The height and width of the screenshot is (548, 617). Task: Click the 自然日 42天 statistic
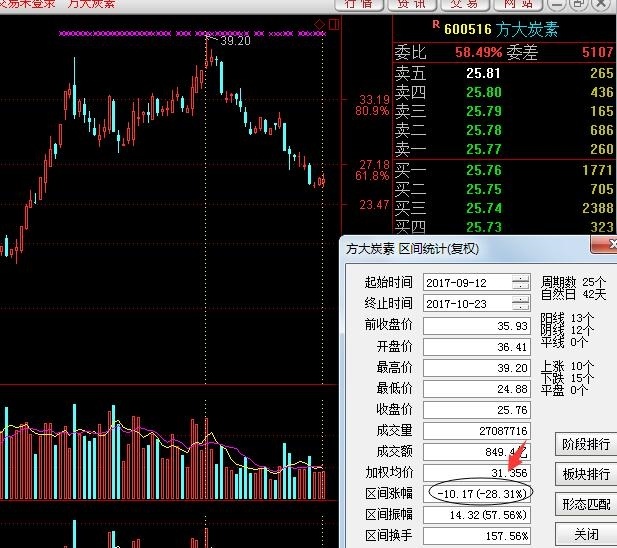point(573,294)
